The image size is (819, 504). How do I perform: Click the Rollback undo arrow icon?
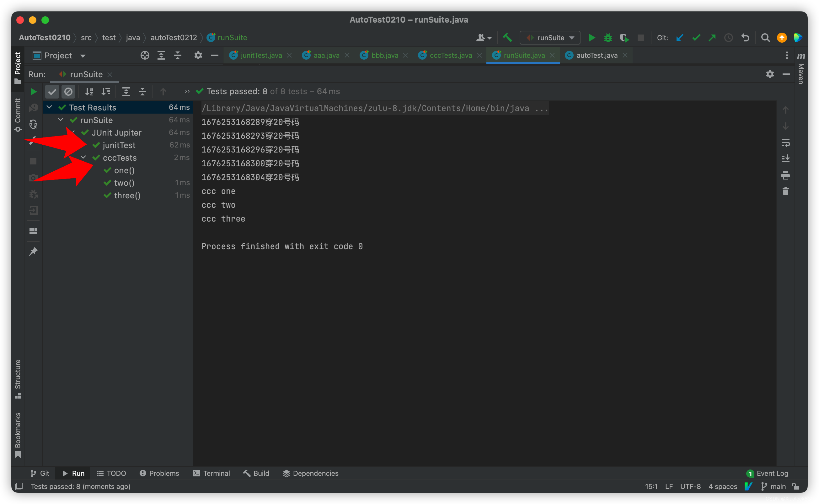(x=745, y=38)
